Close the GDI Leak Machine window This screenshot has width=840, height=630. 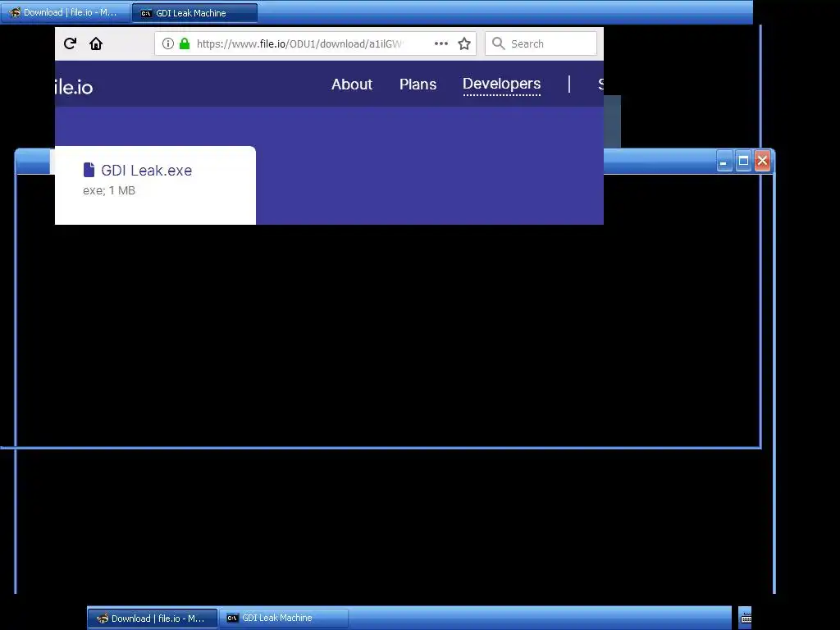pos(762,161)
